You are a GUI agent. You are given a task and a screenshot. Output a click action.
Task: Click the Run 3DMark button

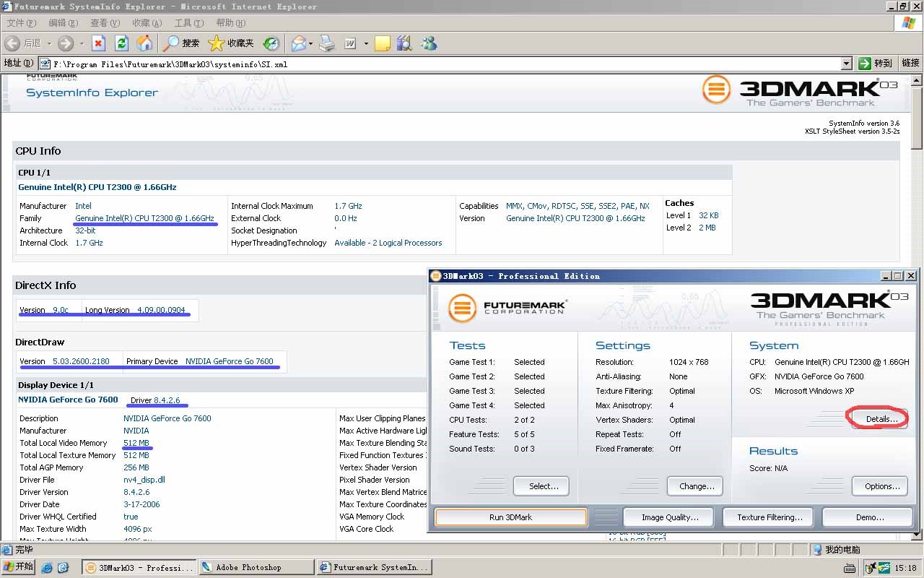(511, 517)
